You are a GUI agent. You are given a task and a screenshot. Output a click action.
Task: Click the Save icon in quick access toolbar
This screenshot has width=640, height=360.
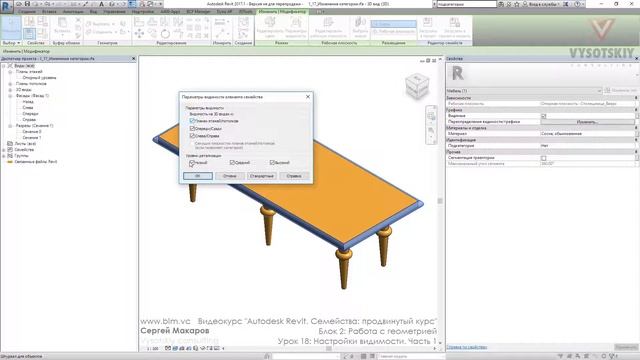[27, 4]
